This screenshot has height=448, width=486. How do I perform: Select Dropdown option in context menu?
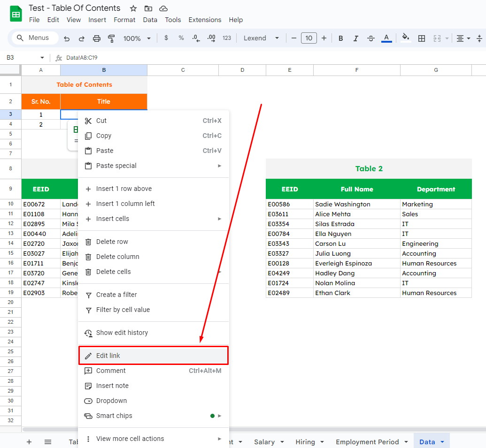tap(154, 401)
